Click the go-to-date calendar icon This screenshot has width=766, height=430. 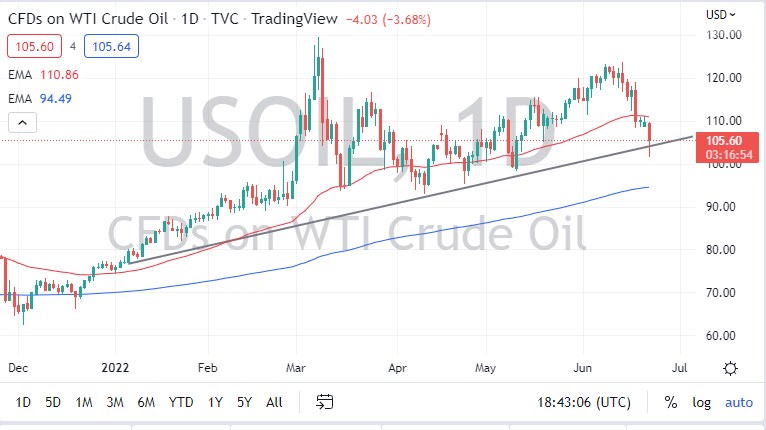(x=325, y=402)
